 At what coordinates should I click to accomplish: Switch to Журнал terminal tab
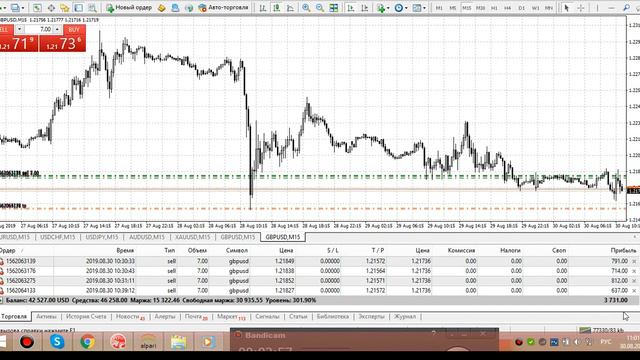404,316
